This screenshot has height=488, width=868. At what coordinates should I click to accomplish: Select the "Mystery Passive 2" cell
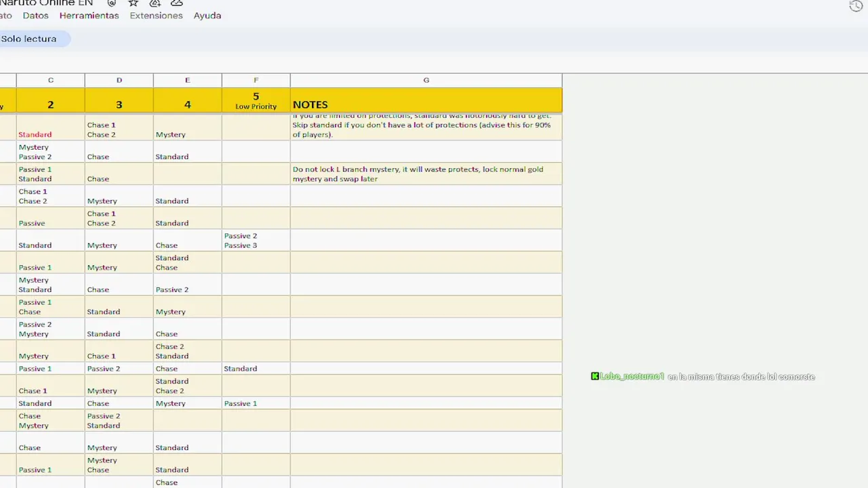[x=51, y=152]
